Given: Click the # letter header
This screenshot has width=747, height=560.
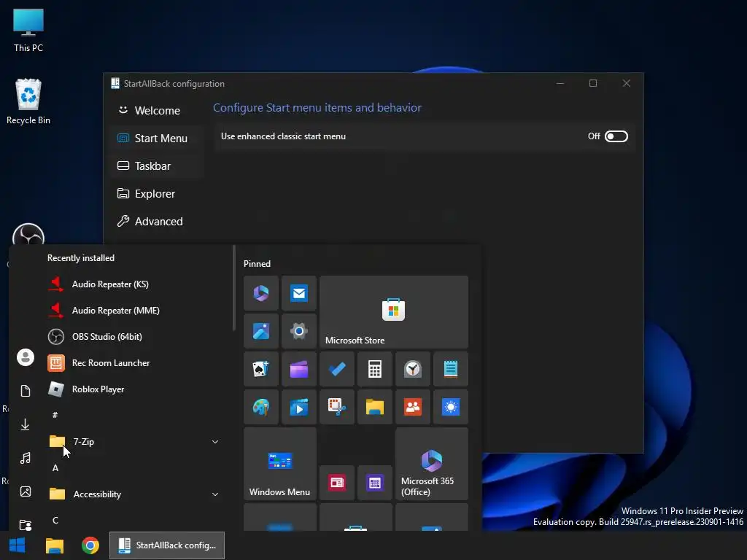Looking at the screenshot, I should click(55, 415).
